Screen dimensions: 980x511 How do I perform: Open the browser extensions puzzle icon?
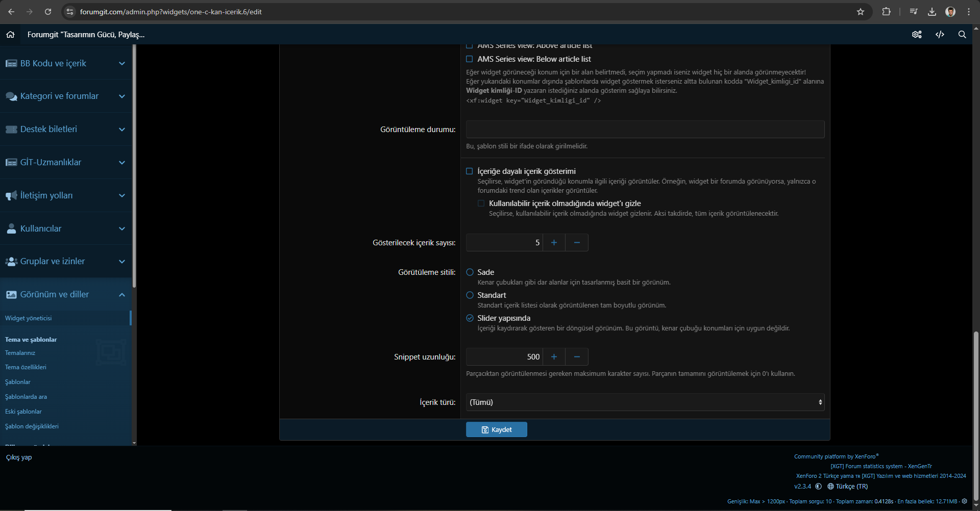click(886, 12)
